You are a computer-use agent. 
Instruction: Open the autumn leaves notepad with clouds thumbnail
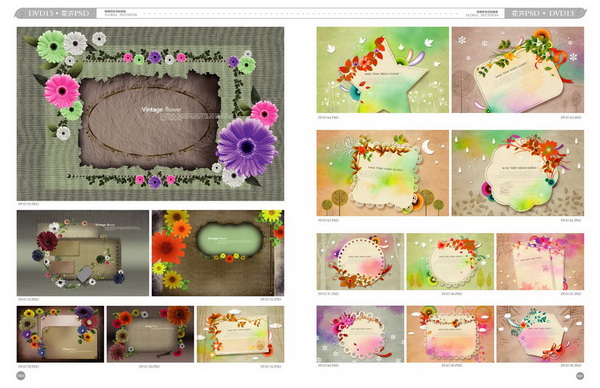click(241, 334)
